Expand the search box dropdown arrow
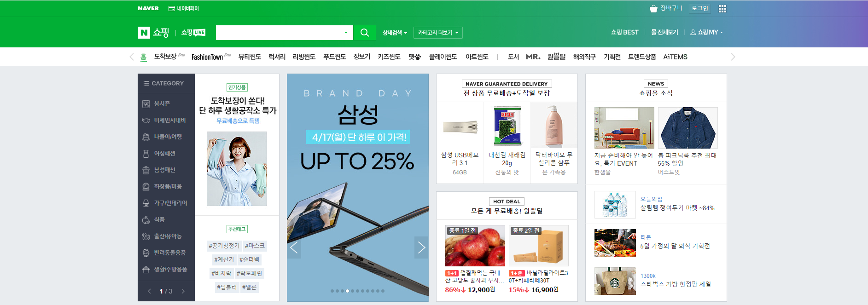Viewport: 868px width, 305px height. tap(346, 33)
